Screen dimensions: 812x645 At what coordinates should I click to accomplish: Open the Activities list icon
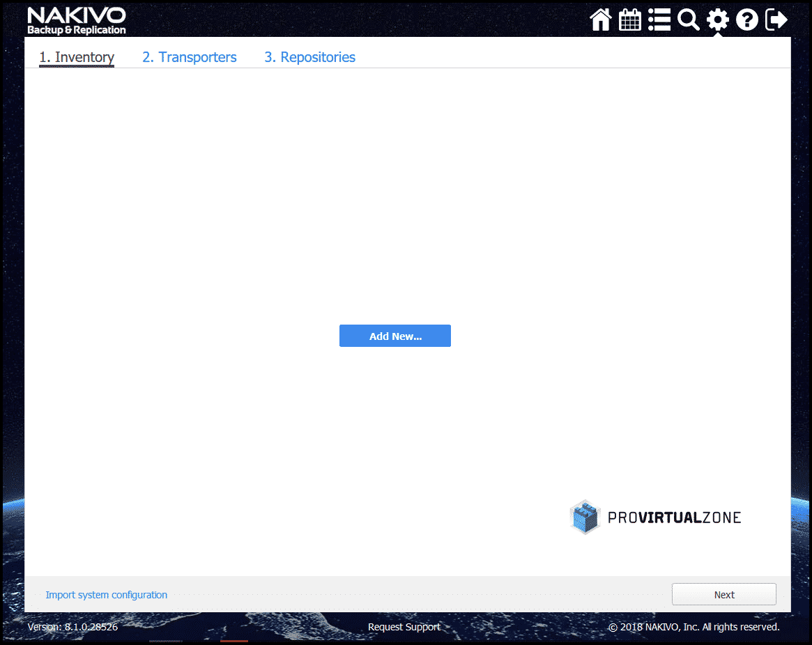(659, 20)
